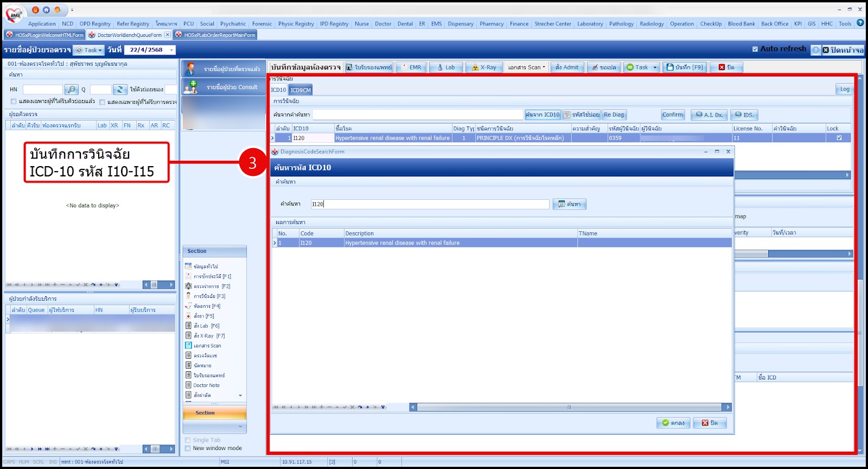This screenshot has width=868, height=469.
Task: Open the Laboratory menu
Action: tap(590, 24)
